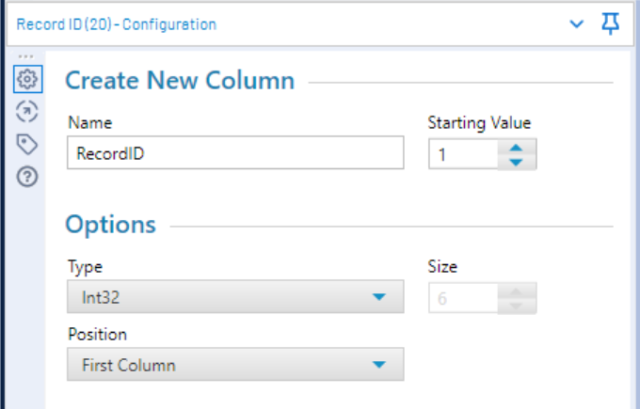Image resolution: width=640 pixels, height=409 pixels.
Task: Click the three-dot grip above the sidebar
Action: 26,56
